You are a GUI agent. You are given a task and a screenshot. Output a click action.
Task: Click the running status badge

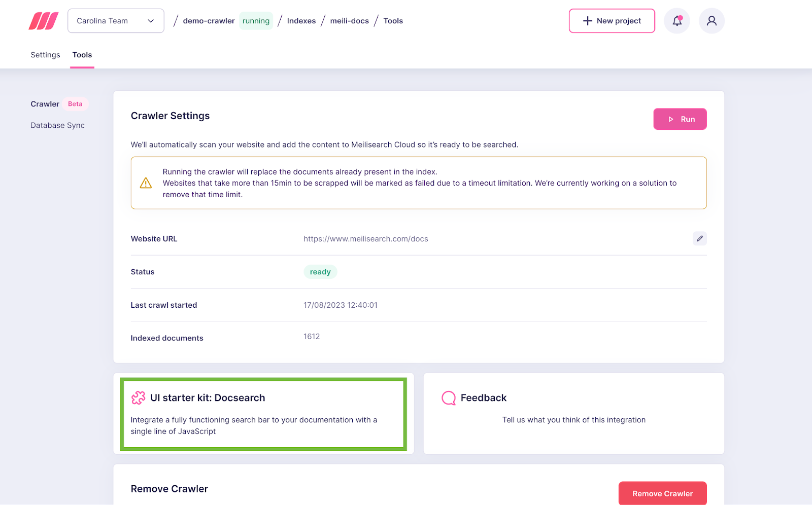(256, 21)
